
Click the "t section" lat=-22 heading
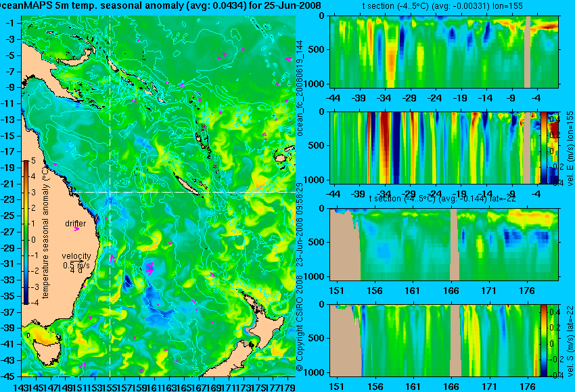coord(442,199)
